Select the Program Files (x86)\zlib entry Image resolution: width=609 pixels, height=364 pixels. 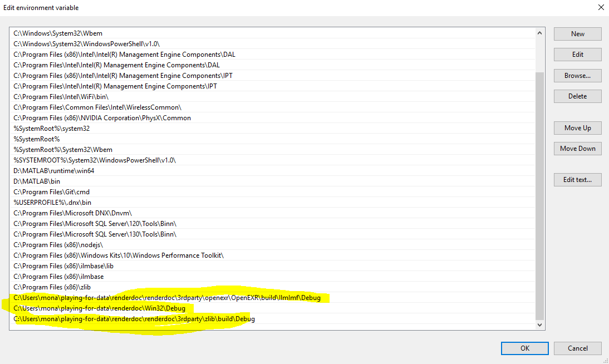[272, 287]
